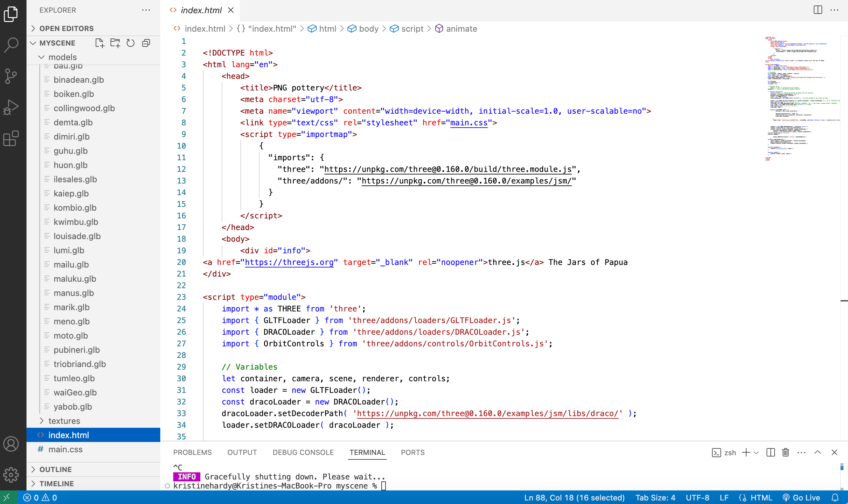Open the launch profile dropdown arrow
848x504 pixels.
(756, 452)
